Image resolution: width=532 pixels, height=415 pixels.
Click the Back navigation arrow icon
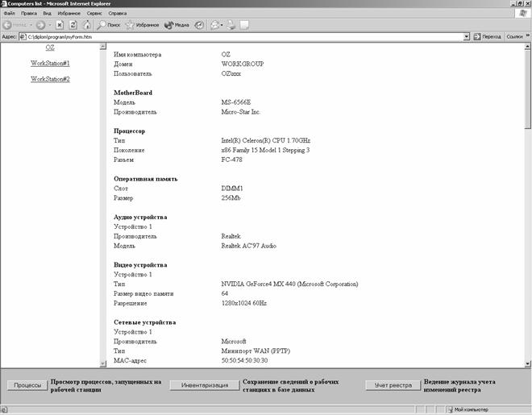(x=9, y=25)
